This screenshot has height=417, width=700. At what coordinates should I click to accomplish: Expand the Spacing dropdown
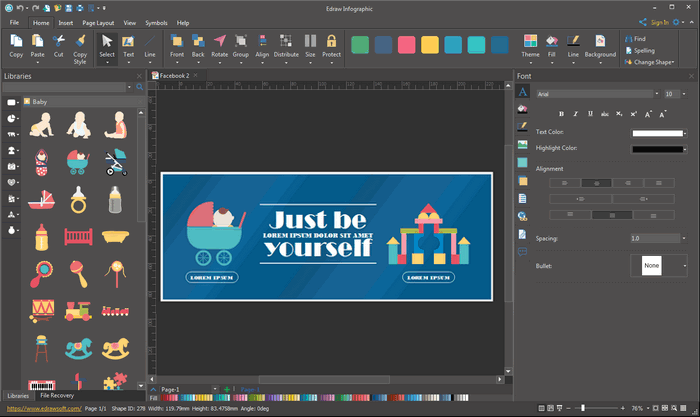point(685,239)
